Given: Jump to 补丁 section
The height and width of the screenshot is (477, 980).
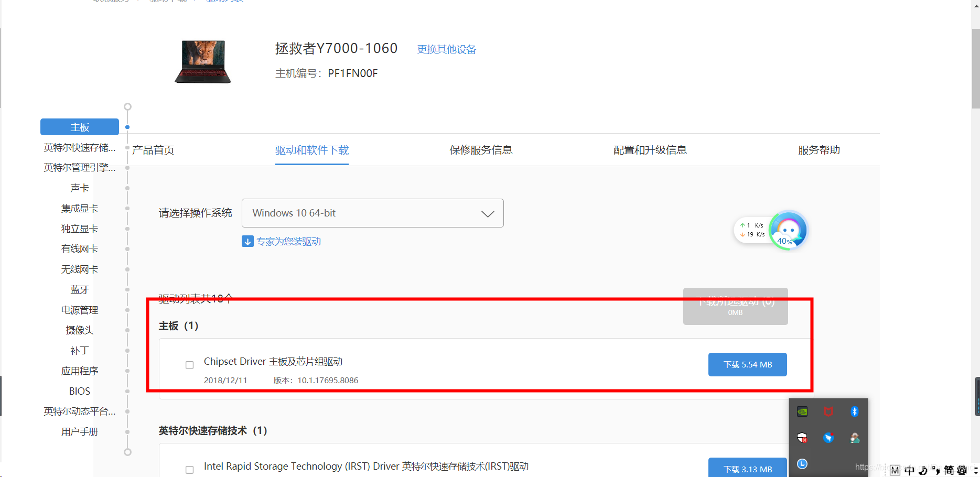Looking at the screenshot, I should pos(80,350).
